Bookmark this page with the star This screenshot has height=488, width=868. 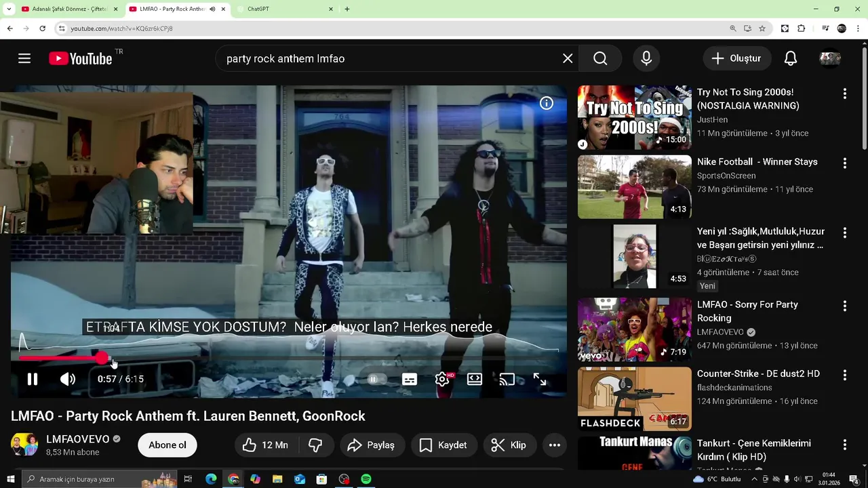click(x=762, y=28)
